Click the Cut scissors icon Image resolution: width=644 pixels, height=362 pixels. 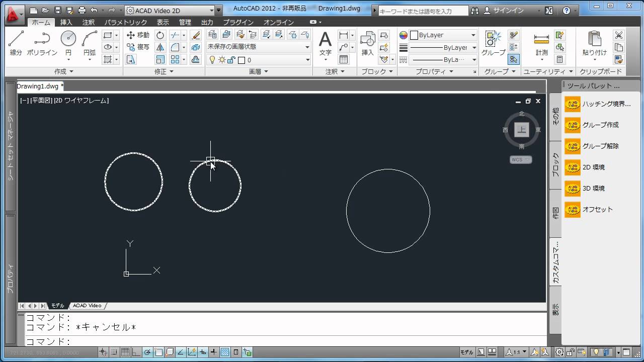[x=619, y=35]
